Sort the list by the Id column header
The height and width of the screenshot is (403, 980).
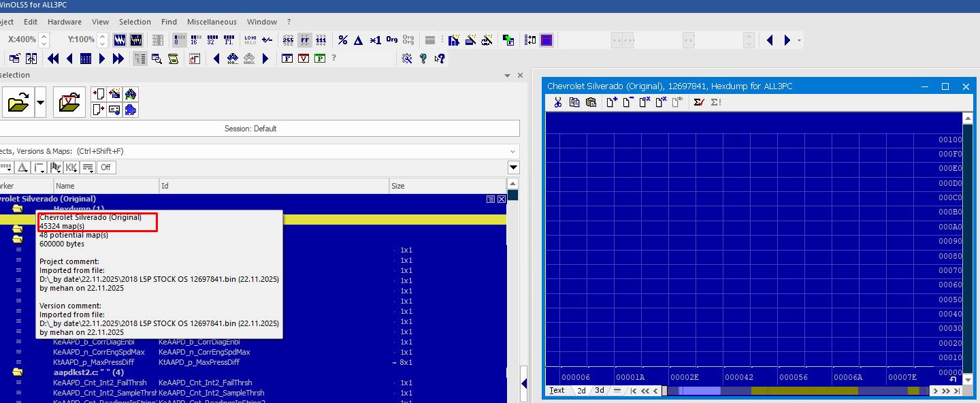tap(274, 186)
